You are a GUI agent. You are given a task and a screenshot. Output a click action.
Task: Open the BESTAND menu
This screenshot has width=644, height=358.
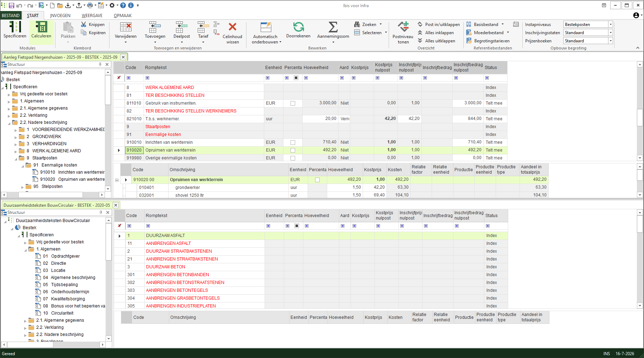pyautogui.click(x=11, y=15)
